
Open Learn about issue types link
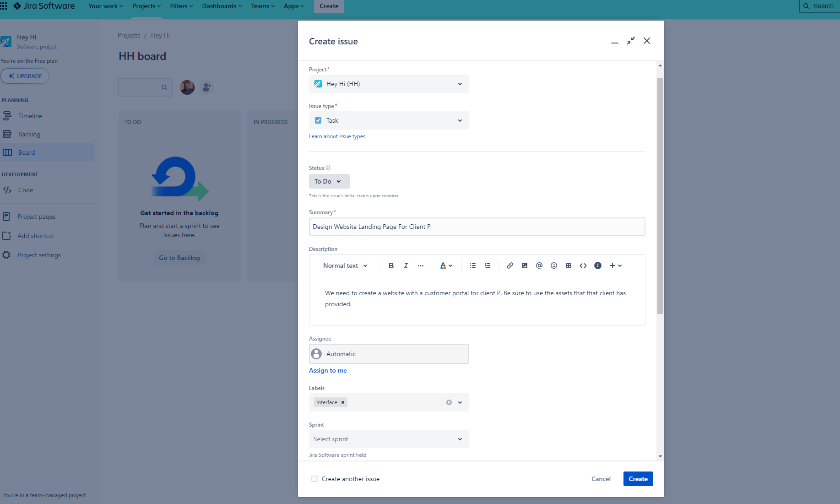click(337, 136)
